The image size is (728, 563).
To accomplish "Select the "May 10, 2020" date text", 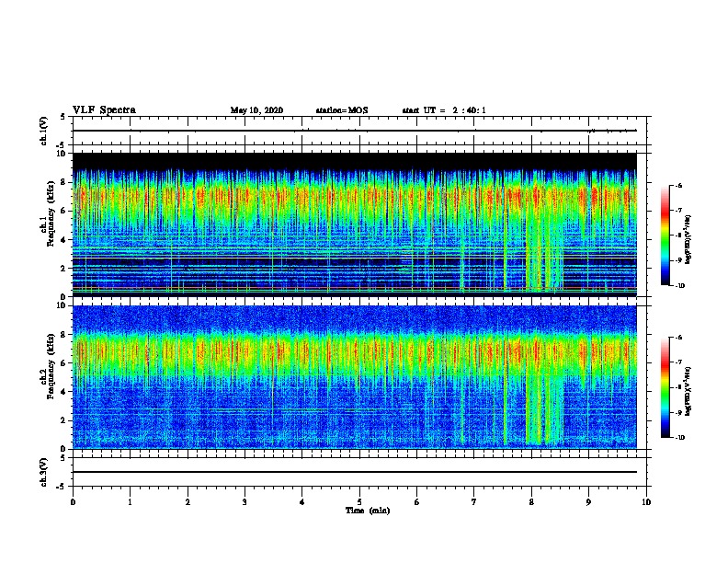I will point(256,110).
